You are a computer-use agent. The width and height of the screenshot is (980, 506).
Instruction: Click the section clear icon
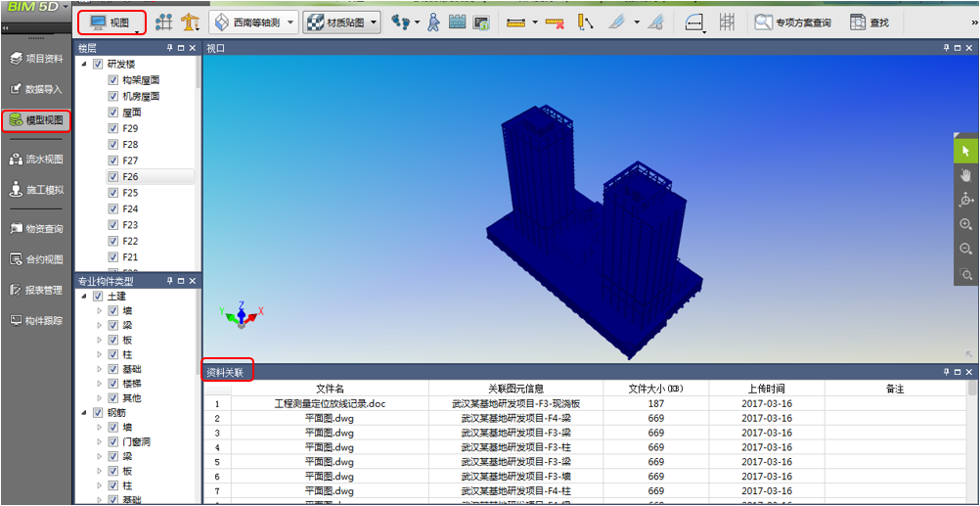point(655,23)
